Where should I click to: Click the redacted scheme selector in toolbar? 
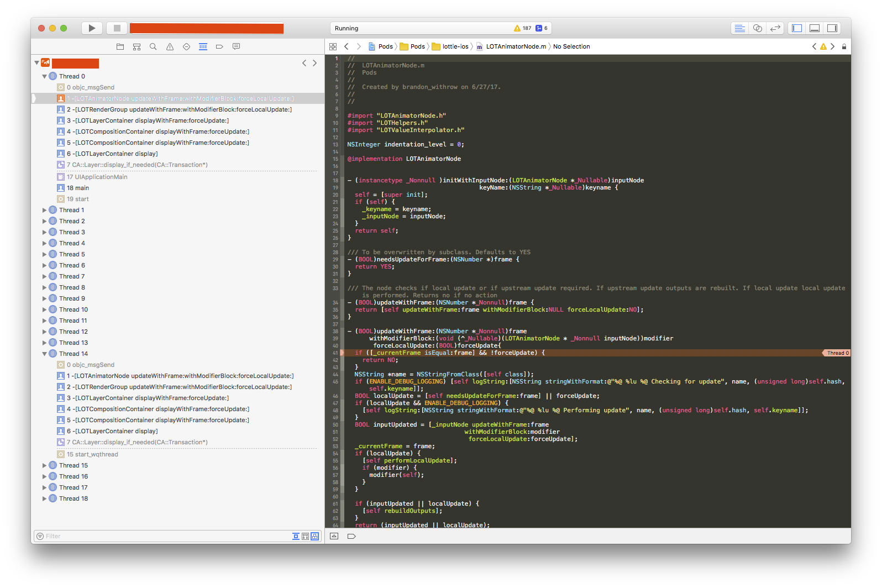(207, 28)
